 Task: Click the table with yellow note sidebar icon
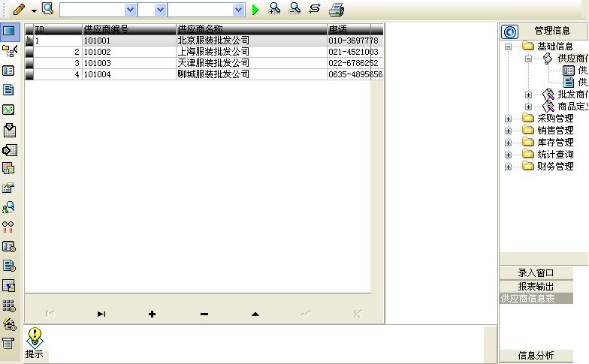tap(9, 285)
